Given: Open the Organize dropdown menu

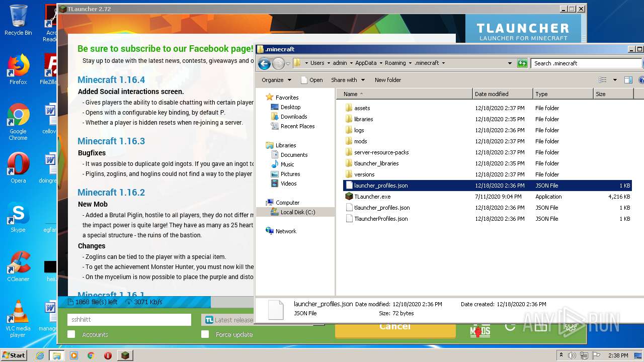Looking at the screenshot, I should (x=276, y=80).
